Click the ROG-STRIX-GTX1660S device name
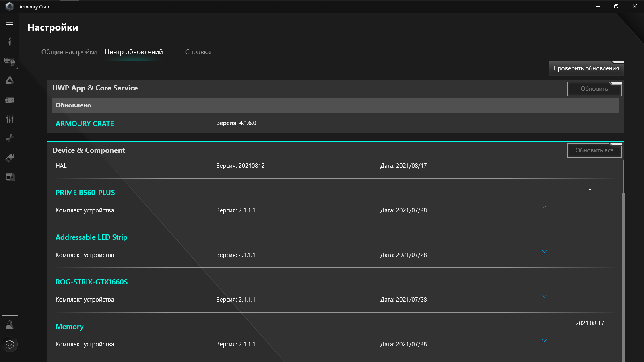 pos(91,282)
